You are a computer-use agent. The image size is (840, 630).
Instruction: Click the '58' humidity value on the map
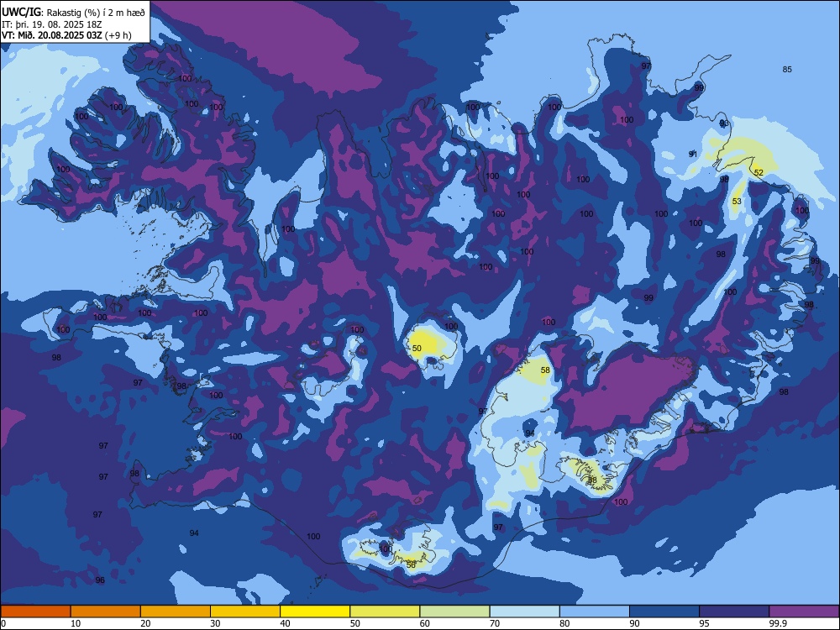point(545,370)
